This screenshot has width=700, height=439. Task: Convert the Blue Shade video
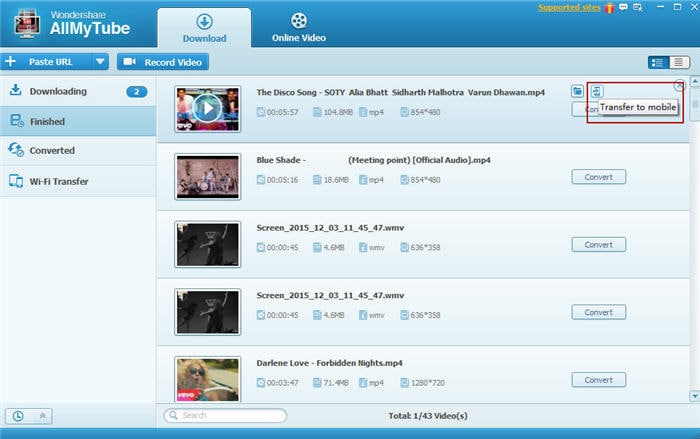[x=599, y=177]
